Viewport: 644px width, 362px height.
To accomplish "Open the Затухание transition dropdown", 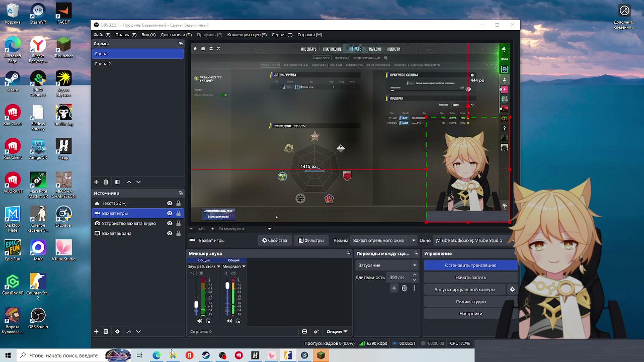I will [387, 265].
